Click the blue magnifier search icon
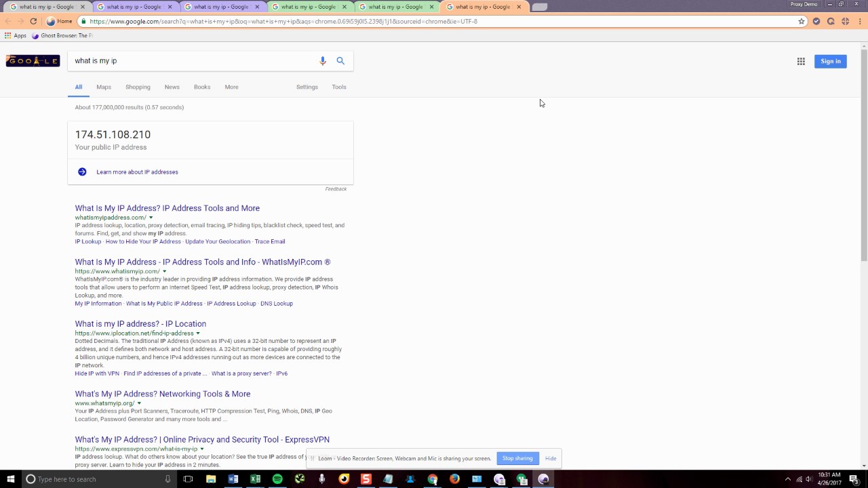This screenshot has width=868, height=488. (x=340, y=61)
